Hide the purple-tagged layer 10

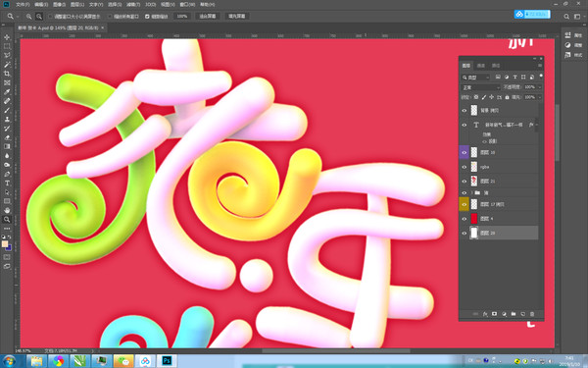click(465, 152)
